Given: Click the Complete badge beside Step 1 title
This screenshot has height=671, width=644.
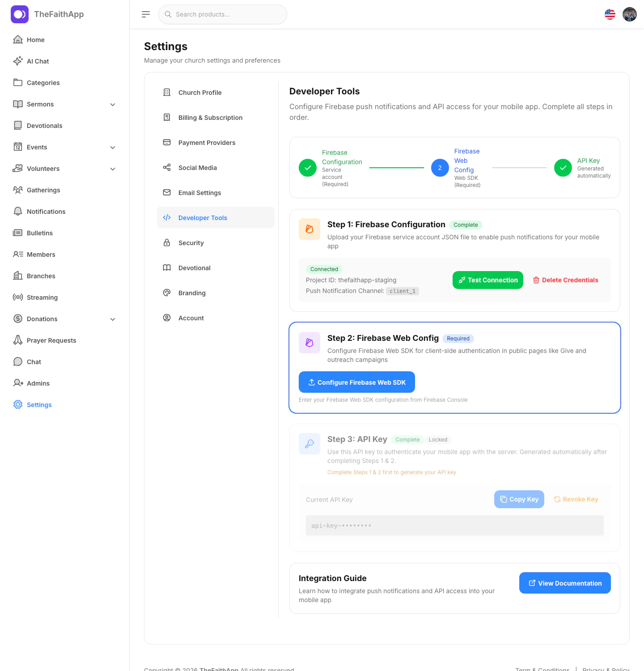Looking at the screenshot, I should coord(466,225).
